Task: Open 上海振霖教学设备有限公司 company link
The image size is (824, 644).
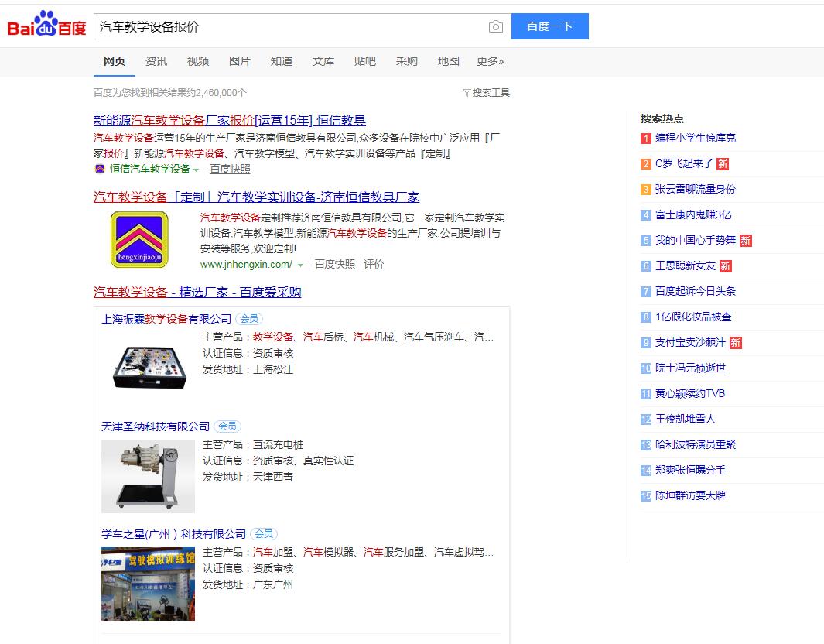Action: [x=166, y=319]
